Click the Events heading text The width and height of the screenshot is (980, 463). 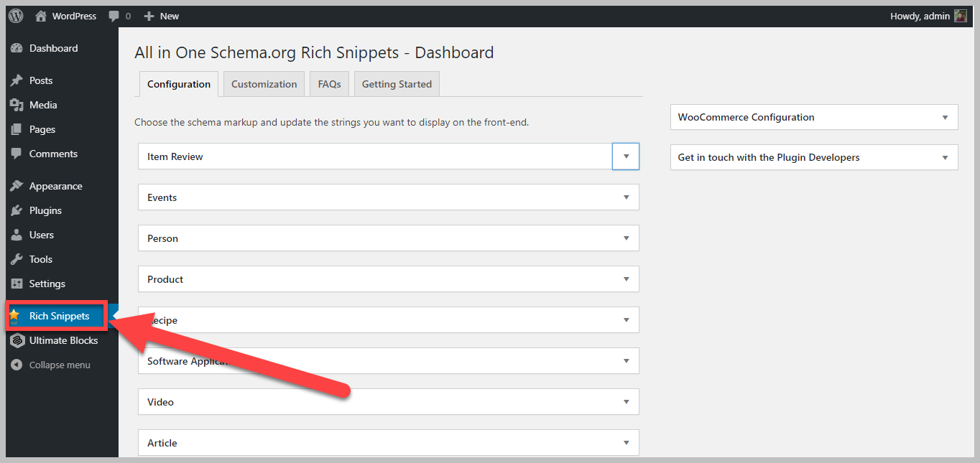(162, 197)
